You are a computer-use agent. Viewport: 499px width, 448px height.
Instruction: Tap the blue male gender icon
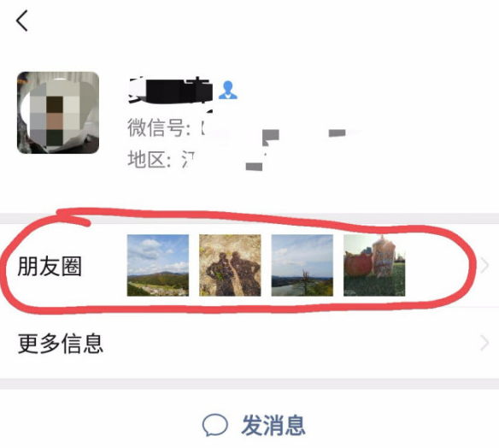[x=228, y=90]
